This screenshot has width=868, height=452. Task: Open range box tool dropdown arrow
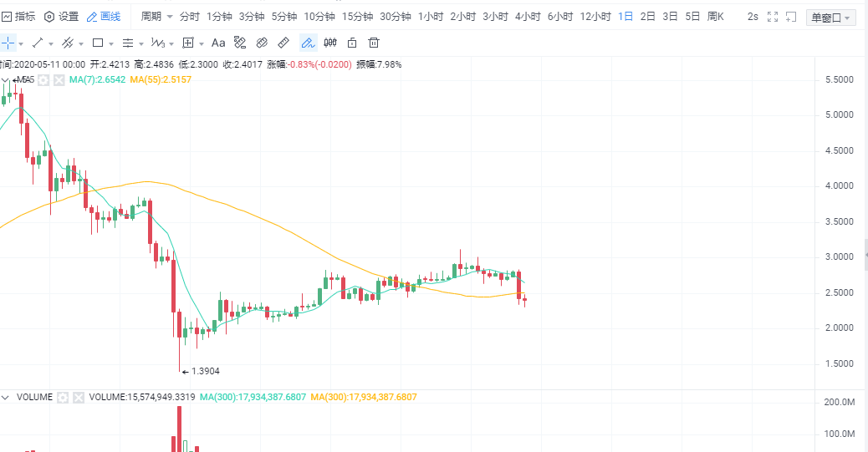202,43
